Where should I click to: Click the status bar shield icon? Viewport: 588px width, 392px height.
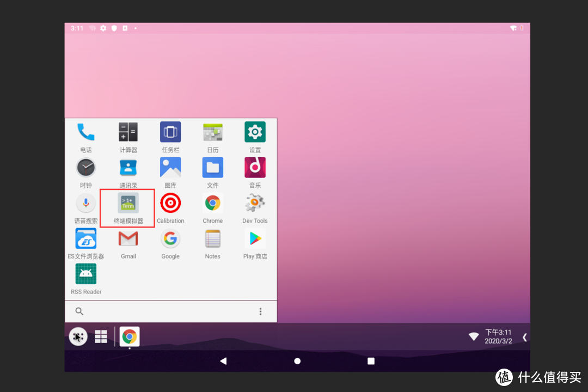coord(114,28)
